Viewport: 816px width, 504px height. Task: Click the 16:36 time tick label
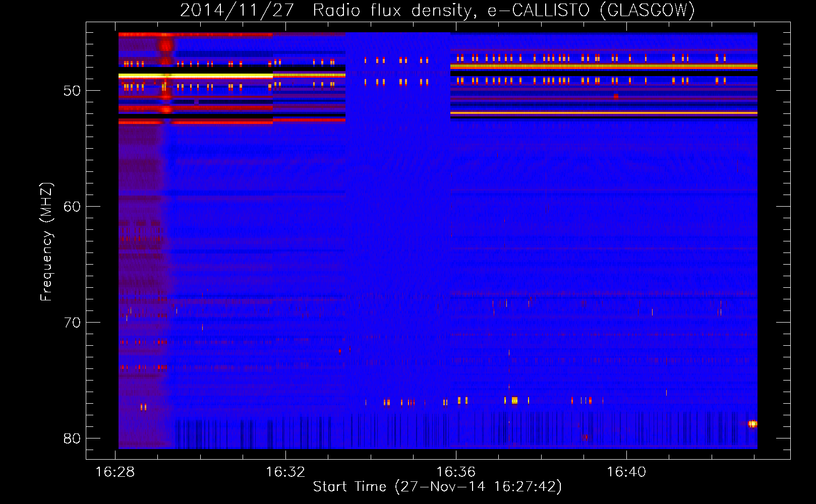(x=456, y=472)
